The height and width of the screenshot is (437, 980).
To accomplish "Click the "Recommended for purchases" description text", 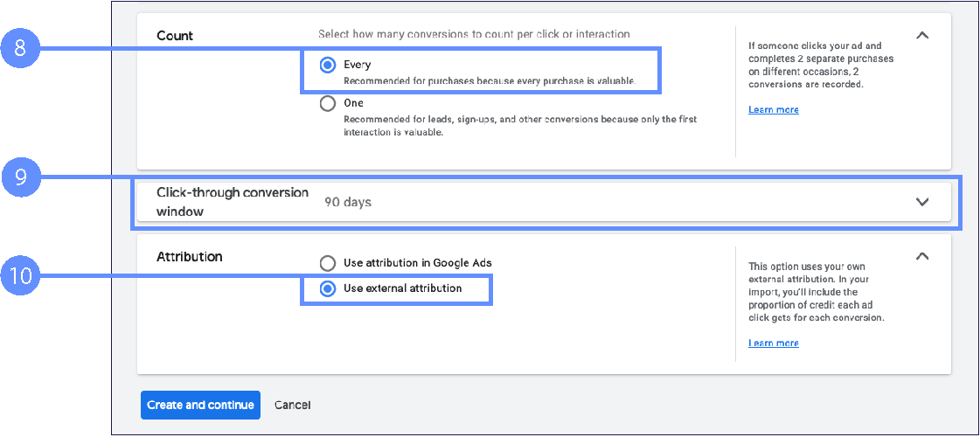I will [489, 81].
